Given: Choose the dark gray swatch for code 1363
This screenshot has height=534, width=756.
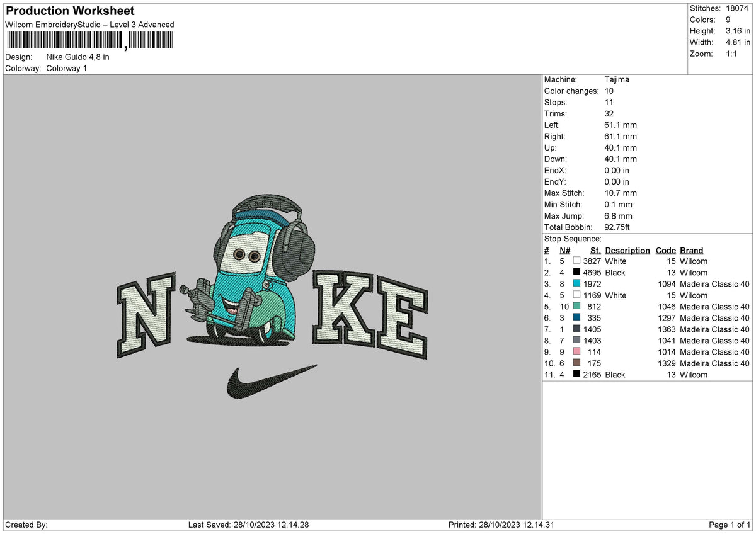Looking at the screenshot, I should pyautogui.click(x=576, y=329).
